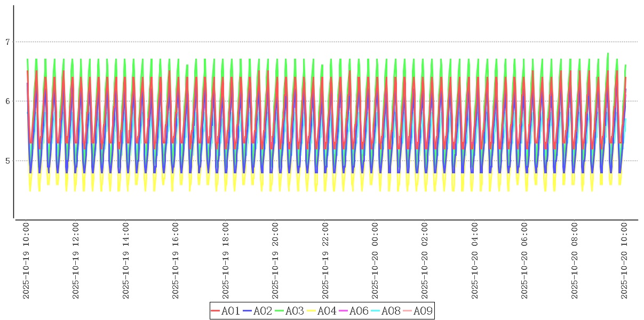644x320 pixels.
Task: Click the blue line swatch beside A02
Action: (x=248, y=311)
